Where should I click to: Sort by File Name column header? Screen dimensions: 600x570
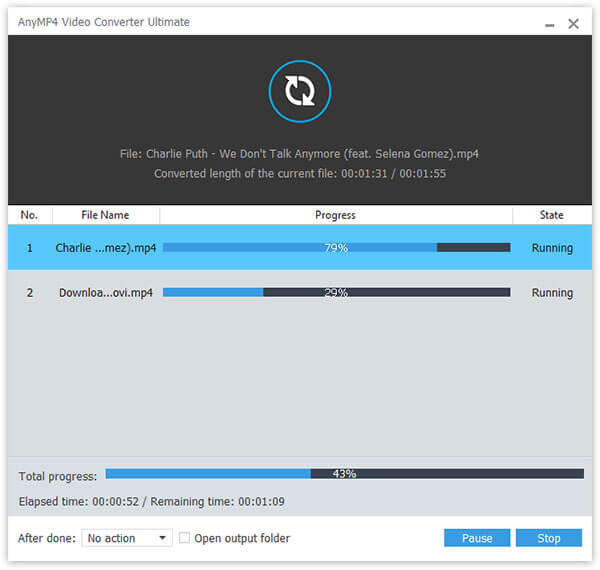pos(106,215)
